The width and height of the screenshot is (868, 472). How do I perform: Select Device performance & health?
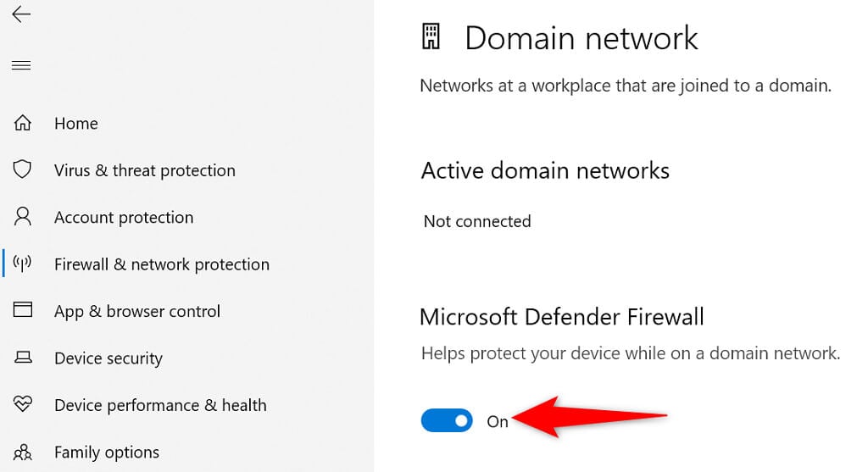click(x=160, y=405)
